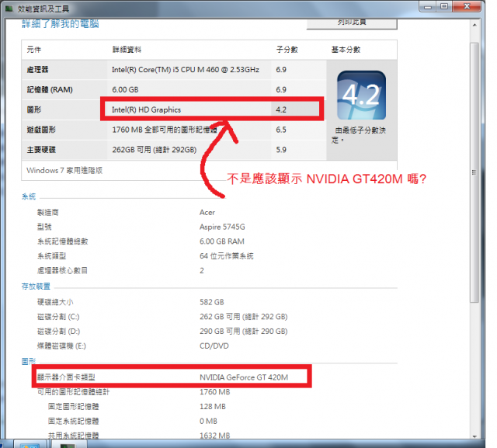Click the 磁碟分割 (C:) label

[58, 317]
